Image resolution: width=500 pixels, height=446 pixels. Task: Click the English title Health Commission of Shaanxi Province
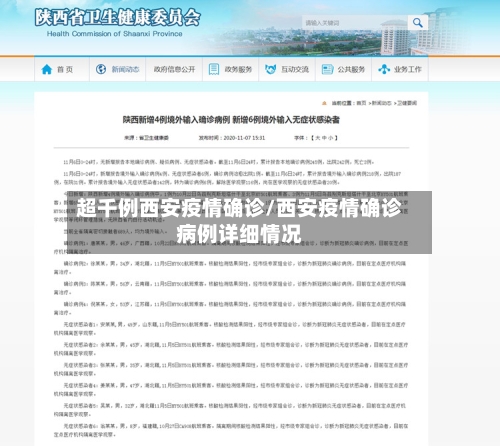tap(114, 34)
